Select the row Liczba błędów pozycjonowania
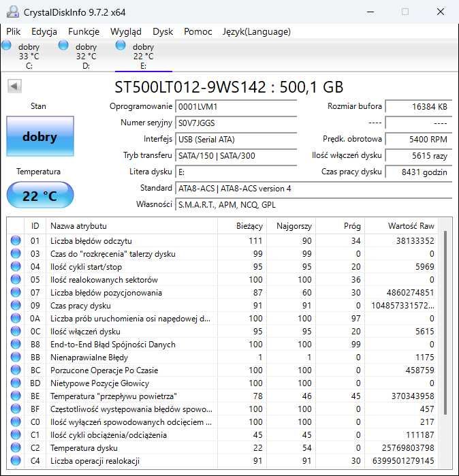The height and width of the screenshot is (476, 459). click(223, 293)
